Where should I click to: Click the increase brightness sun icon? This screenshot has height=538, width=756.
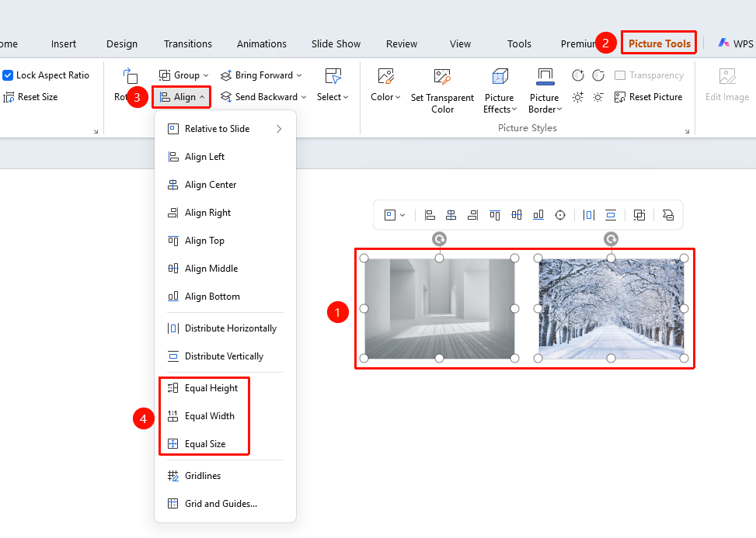pos(577,97)
